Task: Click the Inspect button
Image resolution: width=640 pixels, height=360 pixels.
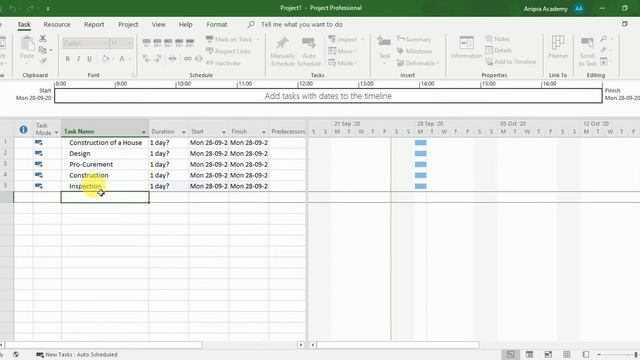Action: tap(343, 39)
